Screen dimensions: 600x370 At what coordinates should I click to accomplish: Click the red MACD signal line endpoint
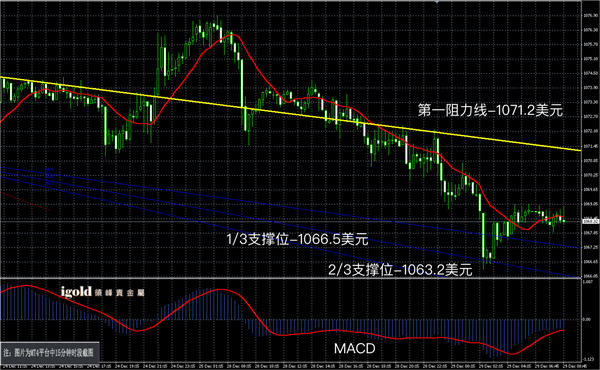(563, 330)
